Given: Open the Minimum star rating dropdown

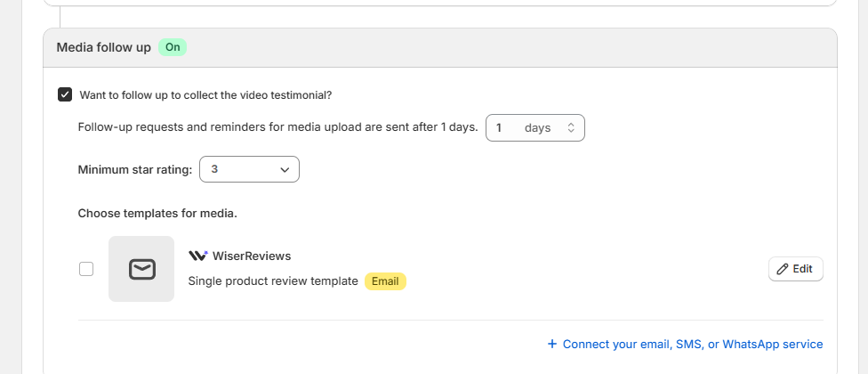Looking at the screenshot, I should click(x=249, y=169).
